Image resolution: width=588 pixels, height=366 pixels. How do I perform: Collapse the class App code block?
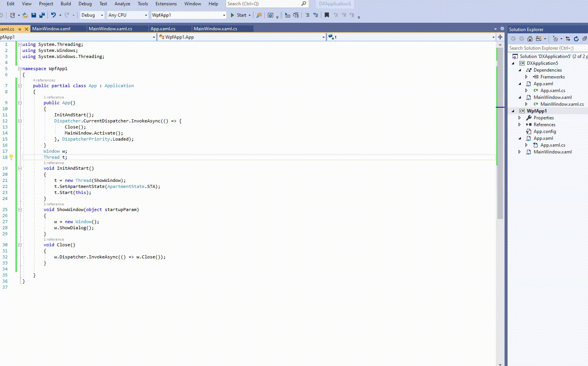pos(20,86)
